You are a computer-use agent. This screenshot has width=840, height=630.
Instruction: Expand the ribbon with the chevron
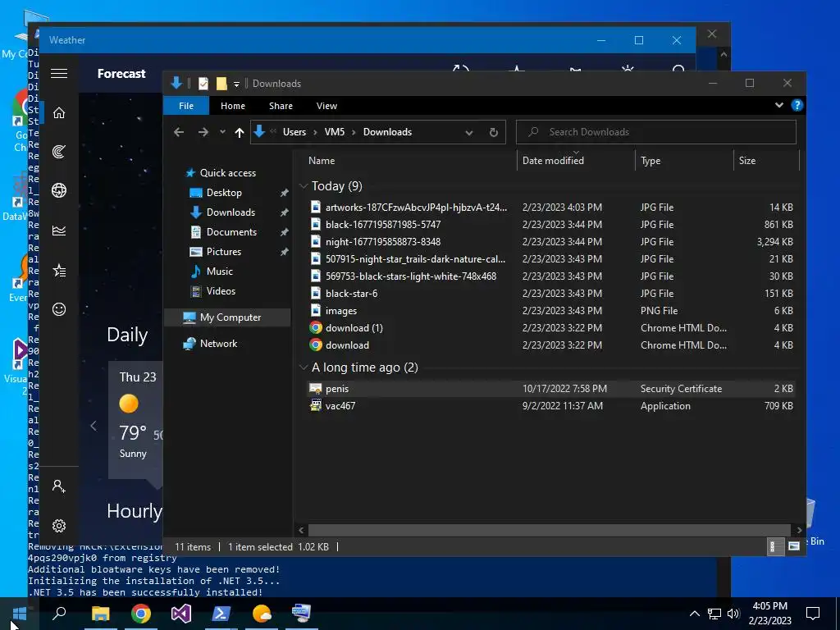click(x=779, y=105)
